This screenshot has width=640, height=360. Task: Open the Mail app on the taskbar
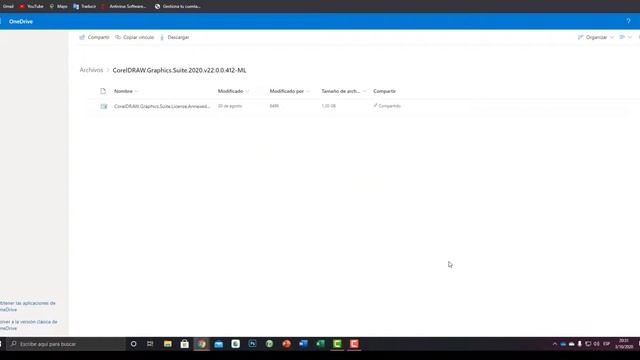click(218, 344)
